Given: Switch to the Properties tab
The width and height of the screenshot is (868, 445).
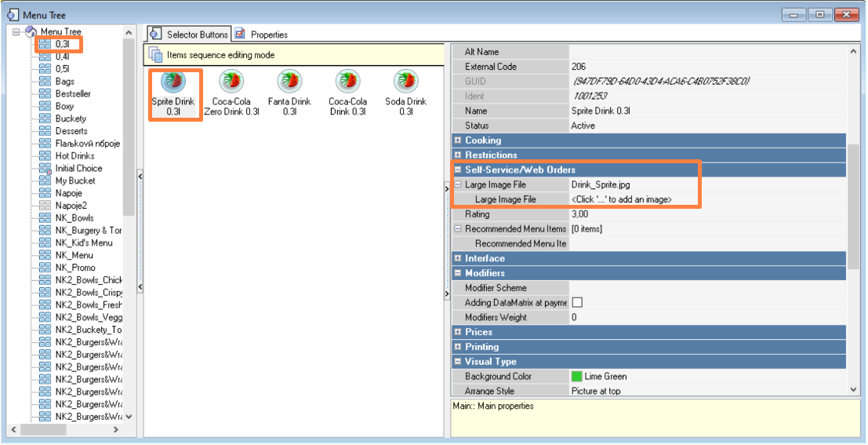Looking at the screenshot, I should [262, 35].
